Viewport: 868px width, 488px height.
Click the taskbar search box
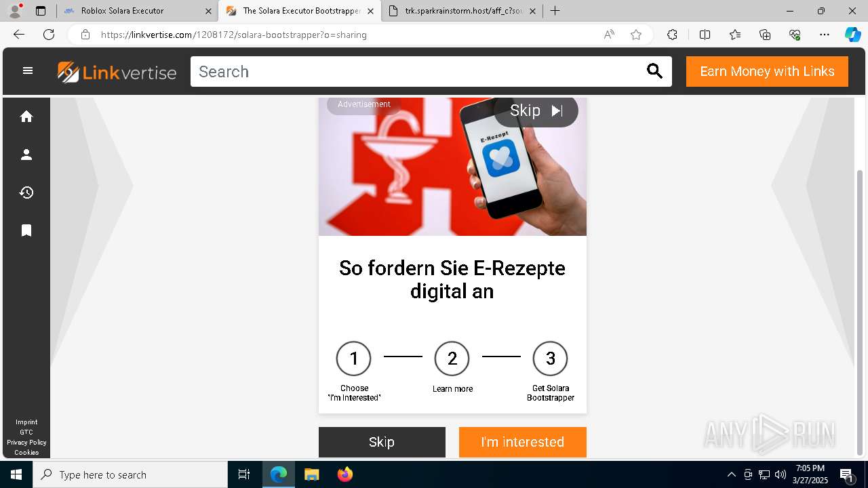(130, 474)
